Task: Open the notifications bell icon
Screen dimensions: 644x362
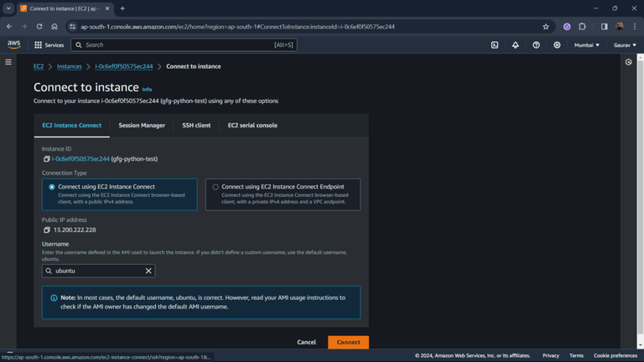Action: pos(515,45)
